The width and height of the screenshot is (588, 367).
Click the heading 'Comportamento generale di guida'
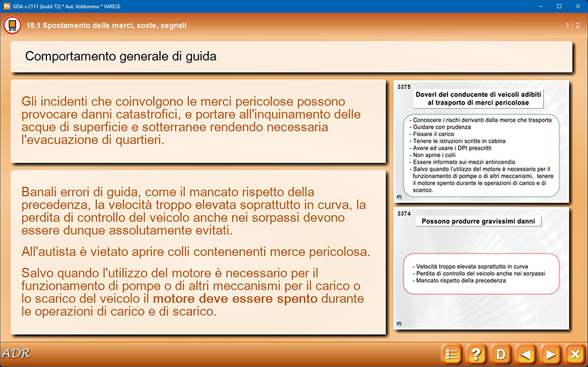[121, 57]
